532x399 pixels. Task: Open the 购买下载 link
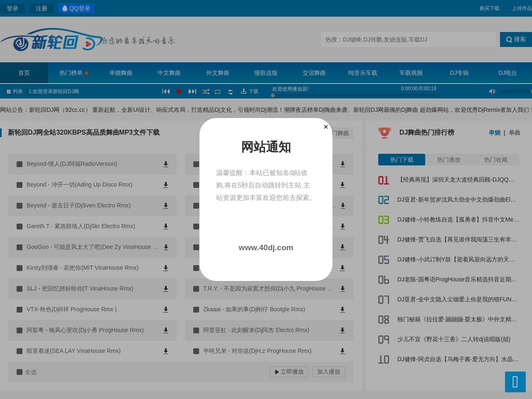(x=490, y=8)
